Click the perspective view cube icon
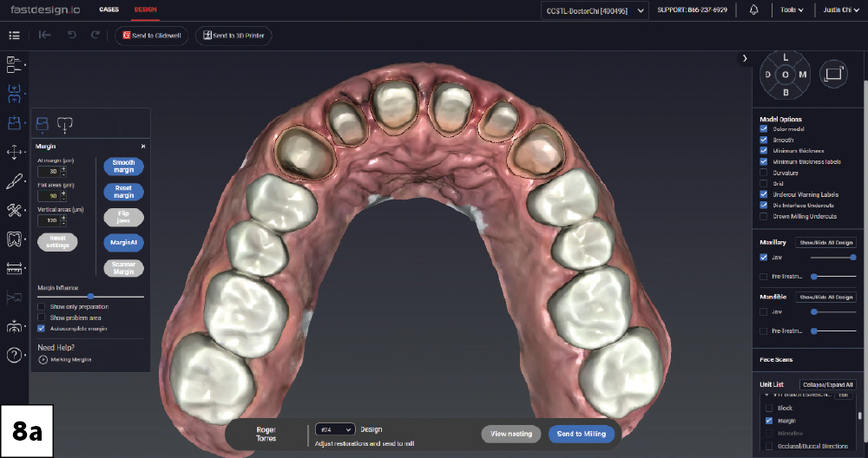This screenshot has width=868, height=458. pyautogui.click(x=833, y=74)
